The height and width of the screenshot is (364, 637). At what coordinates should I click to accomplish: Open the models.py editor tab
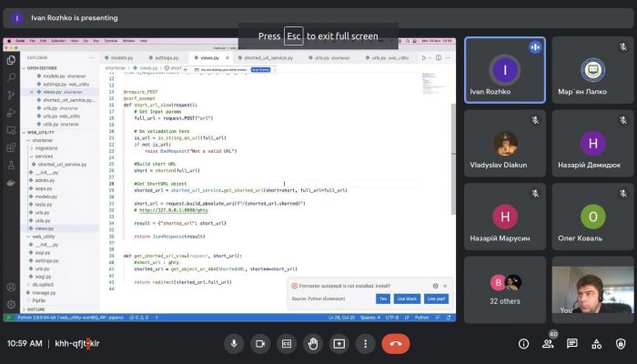click(122, 57)
